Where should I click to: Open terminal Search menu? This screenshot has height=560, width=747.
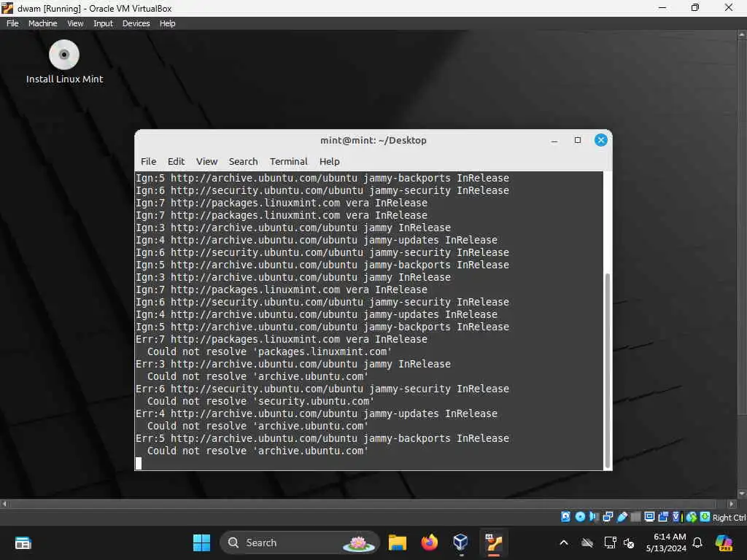click(x=243, y=161)
